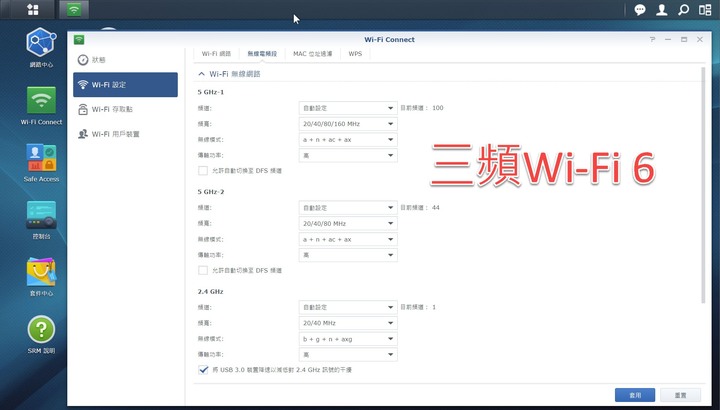Open SRM Help desktop icon
This screenshot has height=410, width=720.
coord(41,334)
